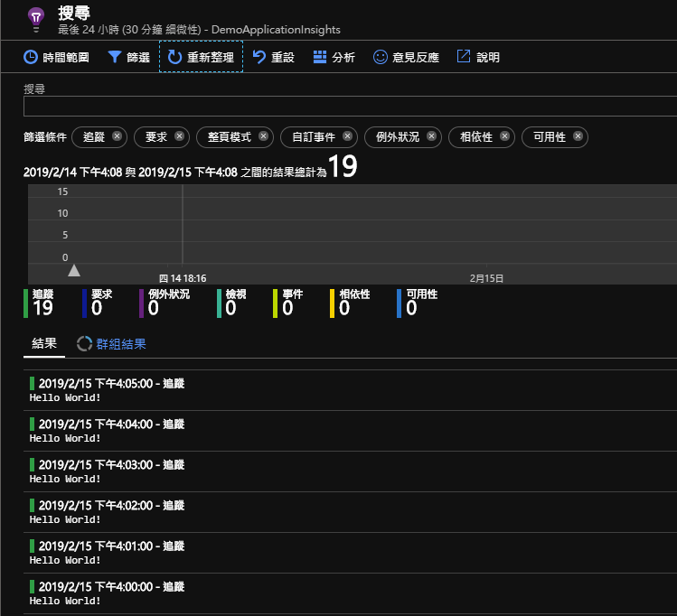Image resolution: width=677 pixels, height=616 pixels.
Task: Open 分析 grid icon in toolbar
Action: click(320, 57)
